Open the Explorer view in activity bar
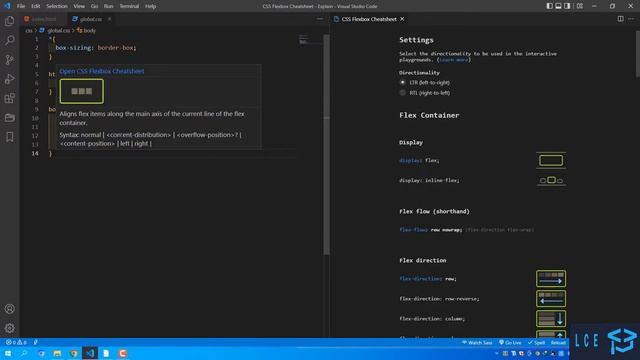 coord(9,21)
